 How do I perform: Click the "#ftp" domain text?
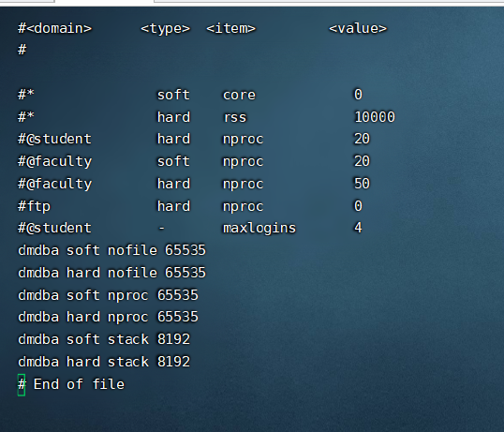pyautogui.click(x=34, y=206)
